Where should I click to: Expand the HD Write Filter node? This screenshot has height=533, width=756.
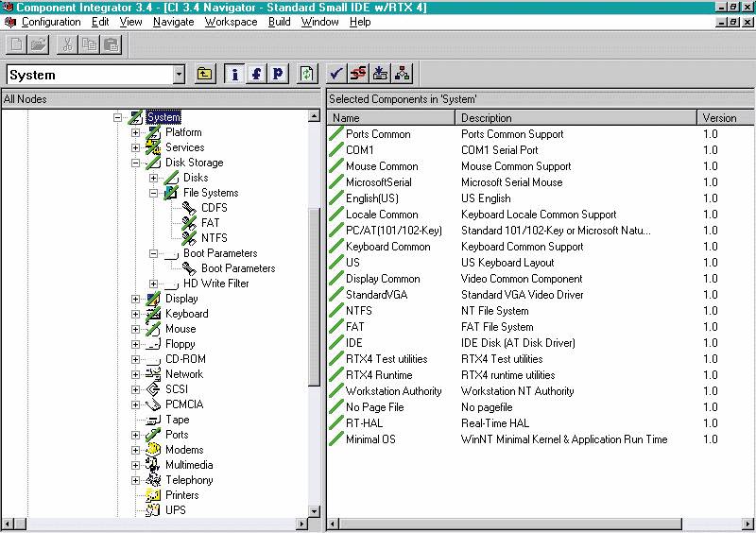(153, 284)
